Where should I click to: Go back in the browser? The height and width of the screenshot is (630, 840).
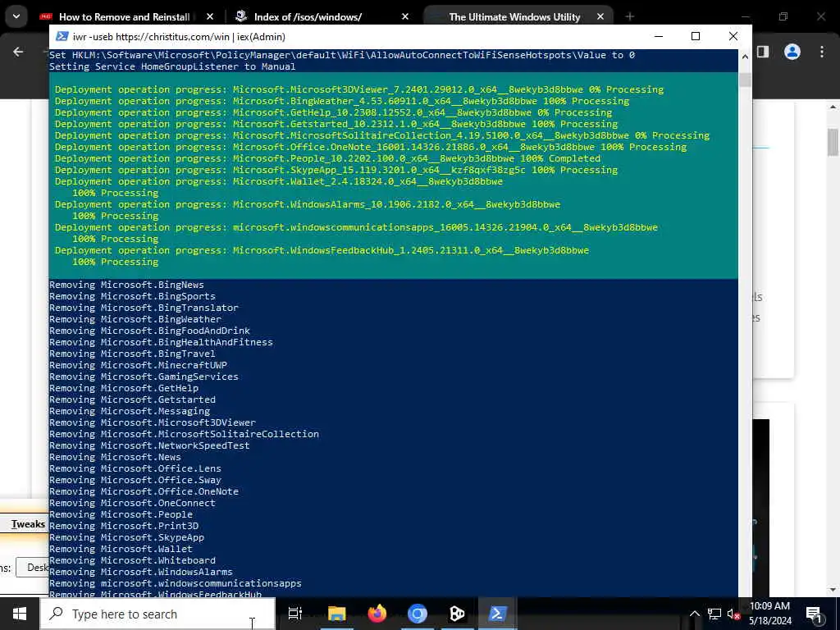coord(18,52)
